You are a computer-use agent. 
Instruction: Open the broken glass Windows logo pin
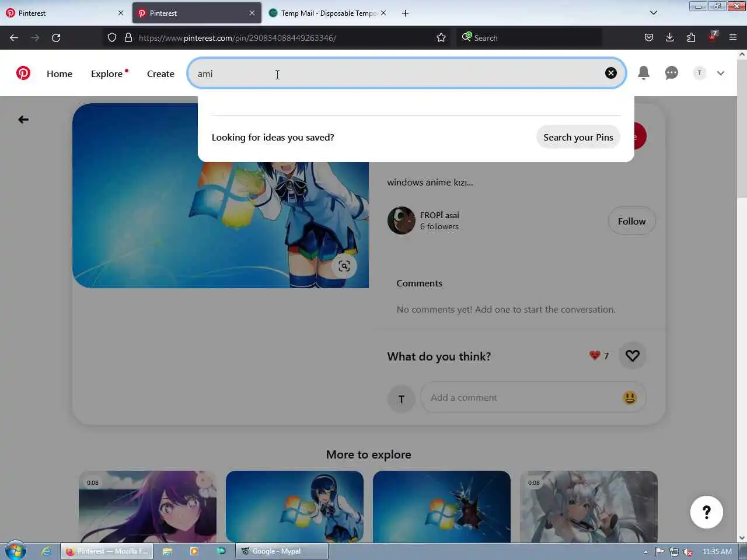click(x=442, y=506)
